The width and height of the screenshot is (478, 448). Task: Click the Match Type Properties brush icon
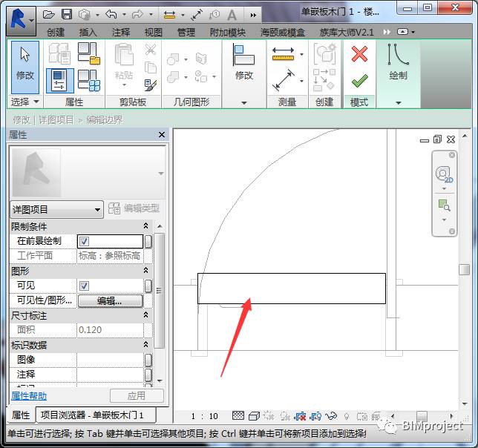151,85
